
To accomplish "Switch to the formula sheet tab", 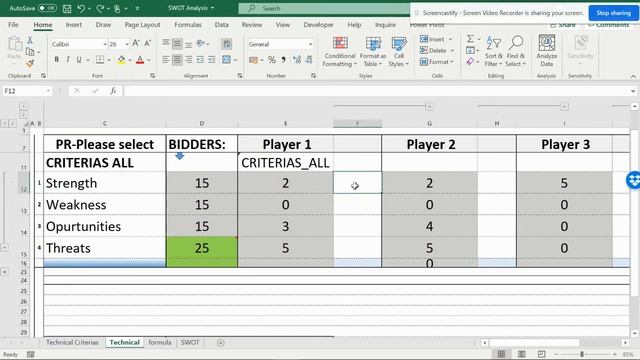I will [x=160, y=342].
